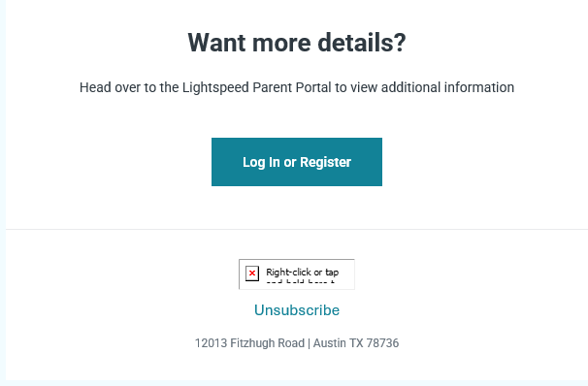This screenshot has height=386, width=588.
Task: Click 'to view' in the portal sentence
Action: pyautogui.click(x=356, y=87)
